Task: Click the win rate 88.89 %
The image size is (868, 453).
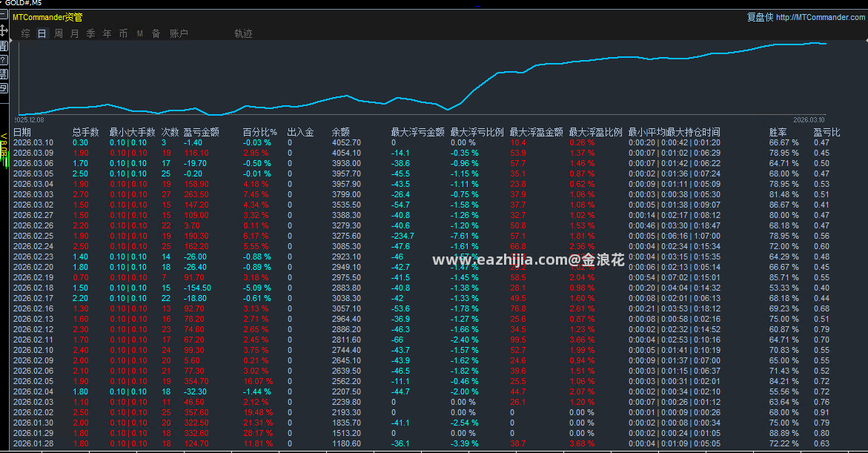Action: click(x=783, y=433)
